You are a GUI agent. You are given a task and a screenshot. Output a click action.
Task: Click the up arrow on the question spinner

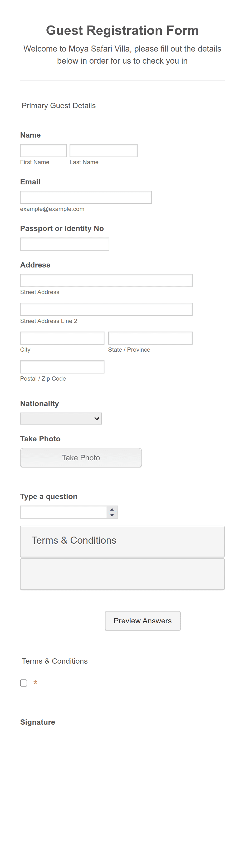112,509
